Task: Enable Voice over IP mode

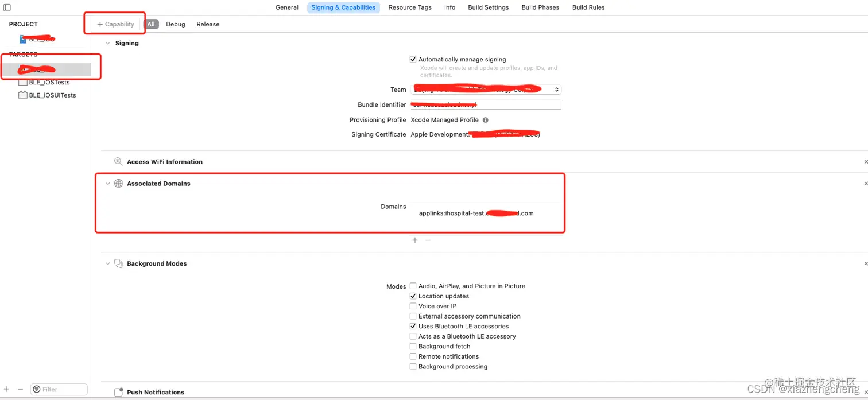Action: (413, 306)
